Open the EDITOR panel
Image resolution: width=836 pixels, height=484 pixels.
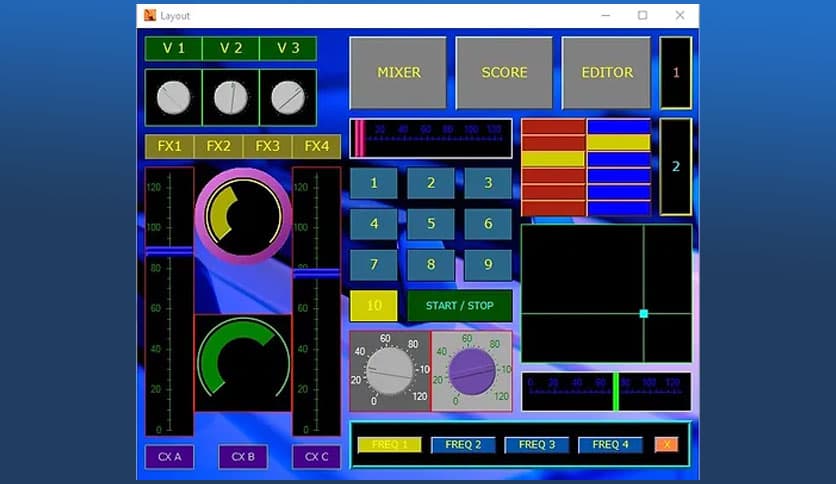[x=607, y=72]
